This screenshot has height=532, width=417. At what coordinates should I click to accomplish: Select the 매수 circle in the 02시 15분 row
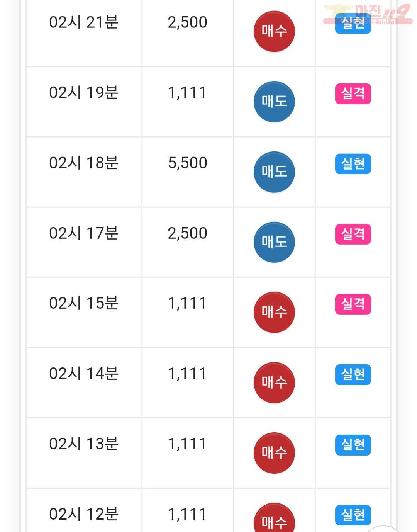(274, 312)
